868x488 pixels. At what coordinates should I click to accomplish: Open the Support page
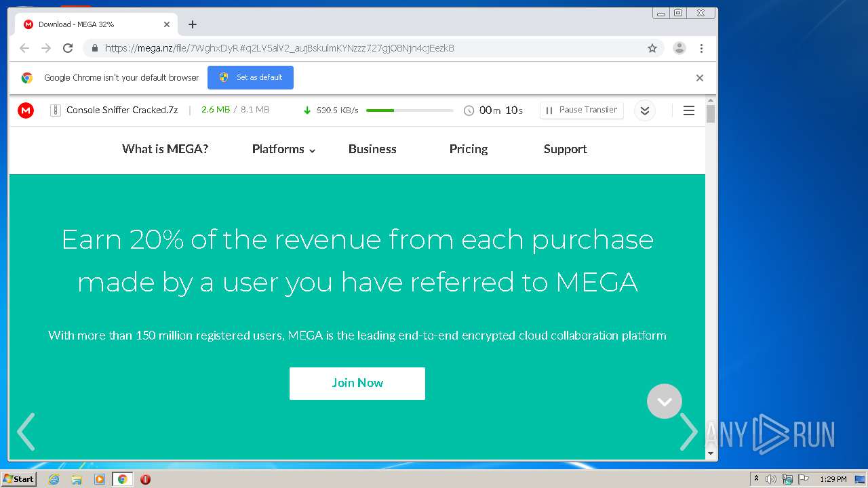click(565, 149)
